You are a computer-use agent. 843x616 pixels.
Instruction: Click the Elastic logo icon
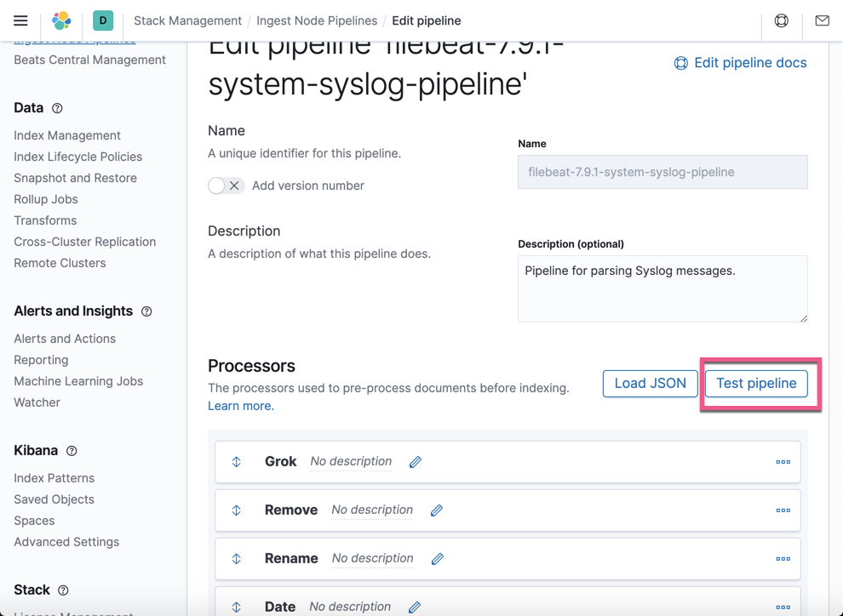pyautogui.click(x=61, y=20)
